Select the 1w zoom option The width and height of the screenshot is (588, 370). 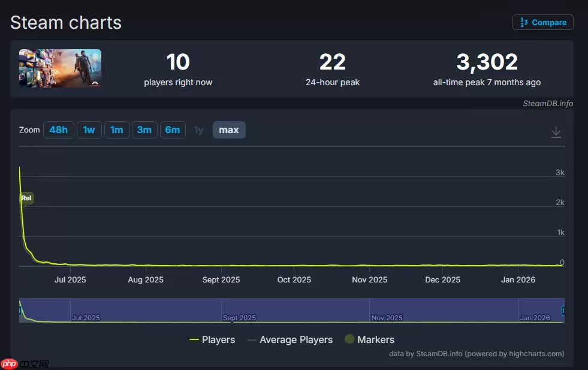click(89, 130)
